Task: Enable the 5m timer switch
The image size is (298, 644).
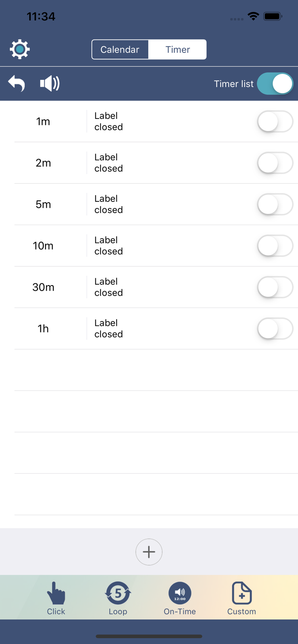Action: pyautogui.click(x=275, y=204)
